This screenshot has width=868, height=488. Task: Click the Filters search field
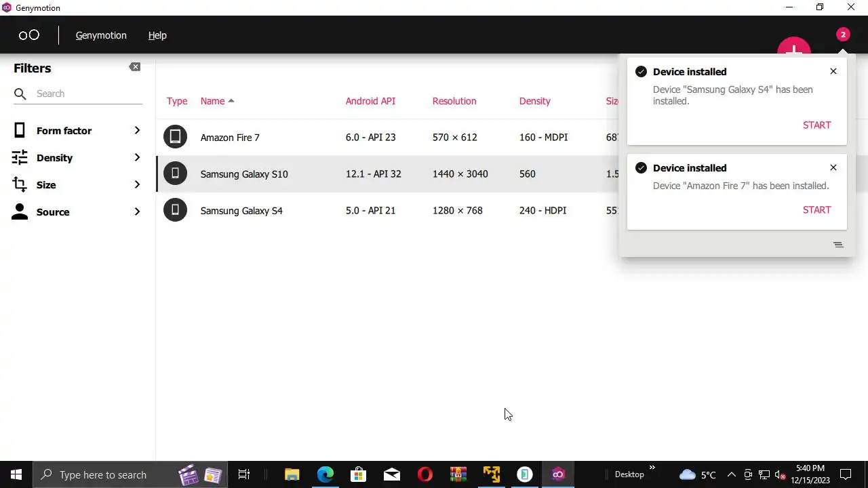[78, 94]
